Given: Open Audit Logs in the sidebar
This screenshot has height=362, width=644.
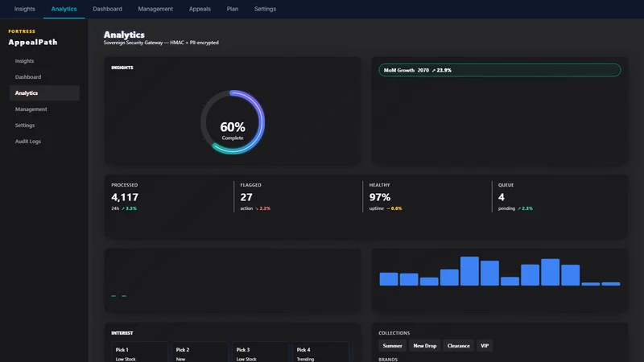Looking at the screenshot, I should point(44,142).
